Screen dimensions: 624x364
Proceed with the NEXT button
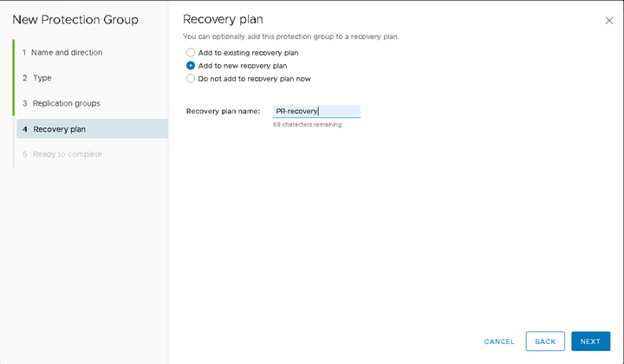[590, 341]
